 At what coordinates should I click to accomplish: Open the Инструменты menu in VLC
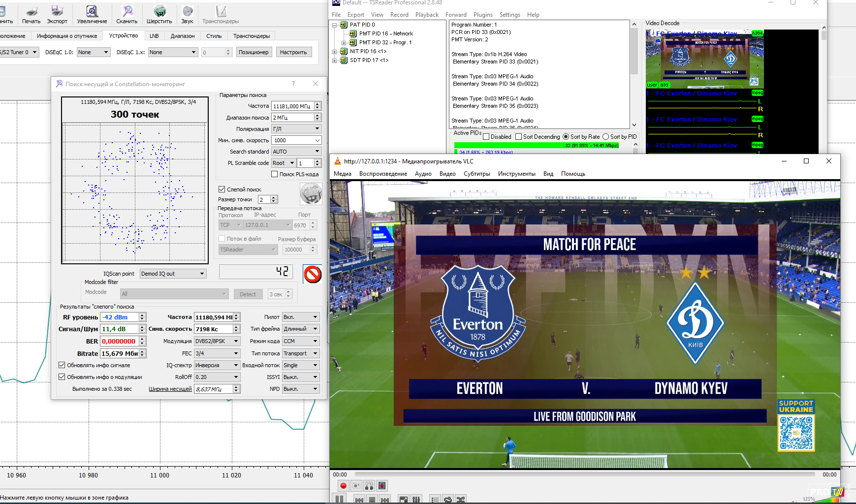point(516,174)
